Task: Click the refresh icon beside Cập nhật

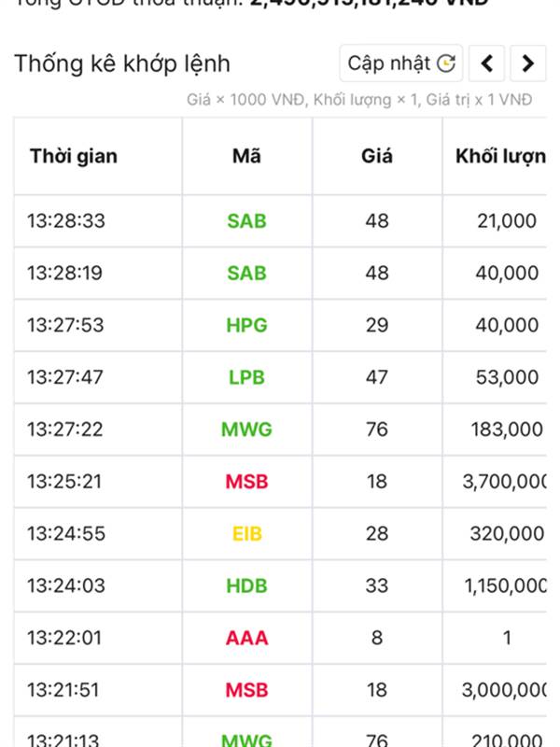Action: pyautogui.click(x=446, y=63)
